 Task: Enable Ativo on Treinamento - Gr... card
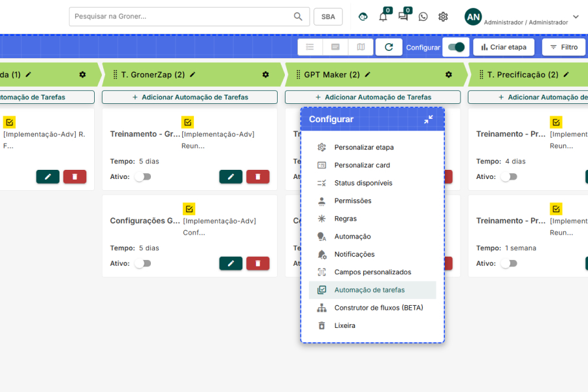click(x=142, y=177)
